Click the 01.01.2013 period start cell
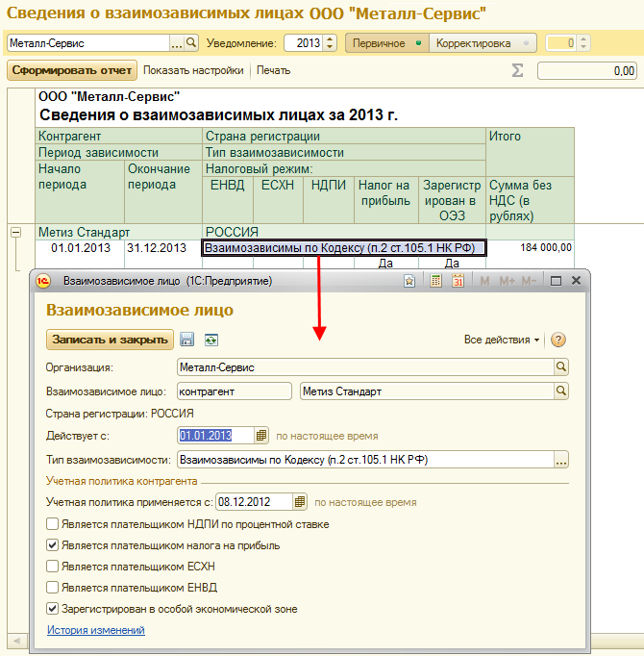This screenshot has width=644, height=656. click(x=81, y=247)
